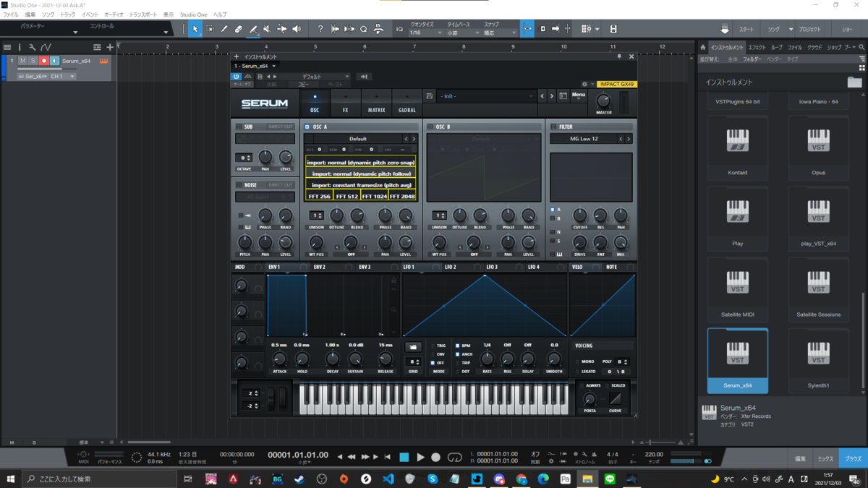Open the 1 - Serum_x64 instrument dropdown
This screenshot has width=868, height=488.
(x=255, y=66)
